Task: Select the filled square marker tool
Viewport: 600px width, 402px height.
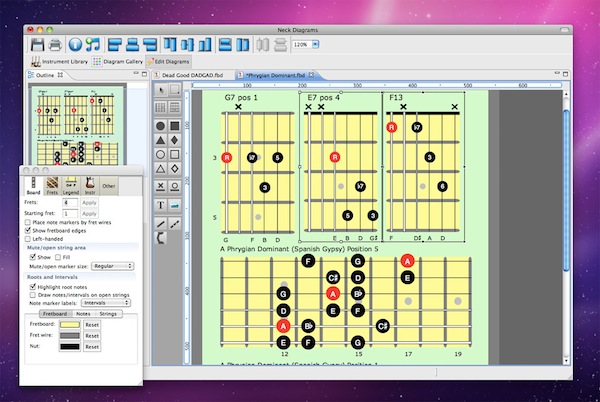Action: point(175,126)
